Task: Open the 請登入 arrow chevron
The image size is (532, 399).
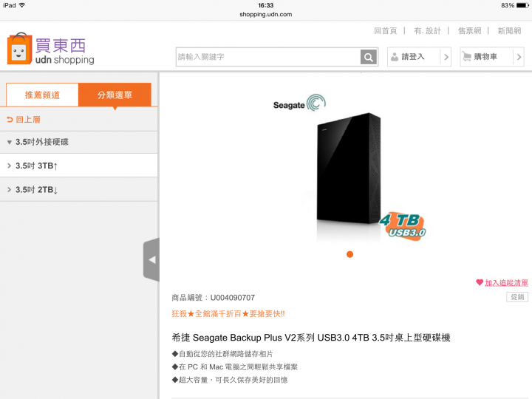Action: [x=446, y=57]
